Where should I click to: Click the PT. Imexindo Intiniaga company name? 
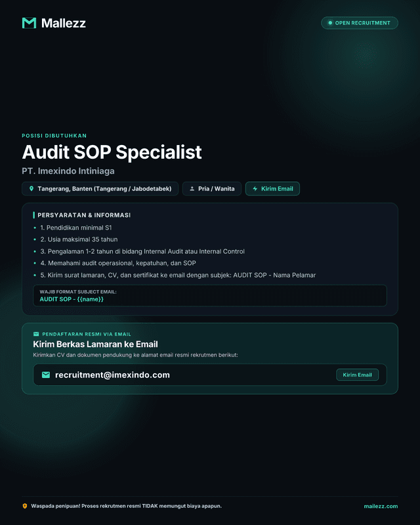click(x=68, y=171)
